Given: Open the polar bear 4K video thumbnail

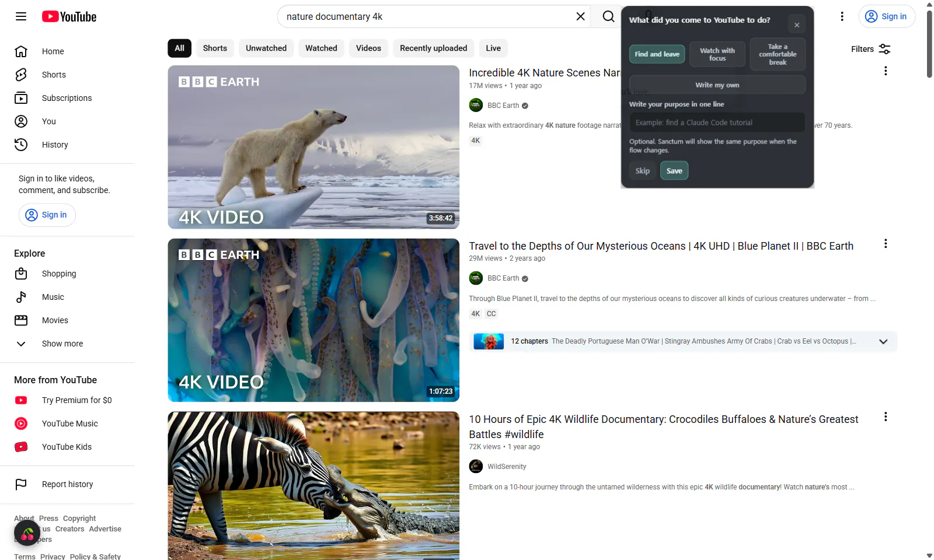Looking at the screenshot, I should pyautogui.click(x=313, y=147).
